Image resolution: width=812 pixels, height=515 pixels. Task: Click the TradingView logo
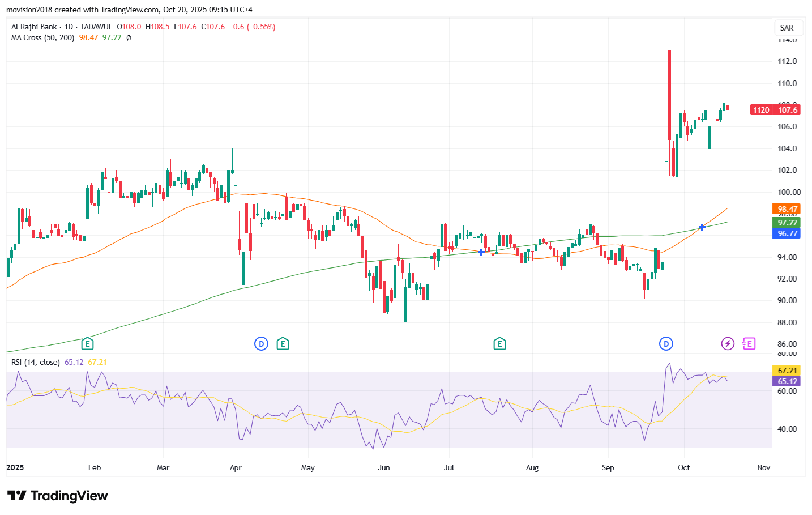coord(57,496)
